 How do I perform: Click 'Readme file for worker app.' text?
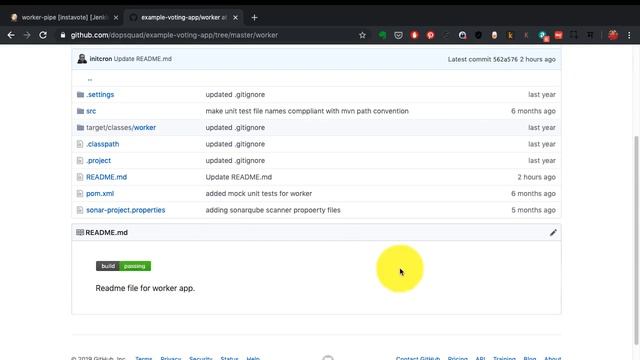[145, 288]
